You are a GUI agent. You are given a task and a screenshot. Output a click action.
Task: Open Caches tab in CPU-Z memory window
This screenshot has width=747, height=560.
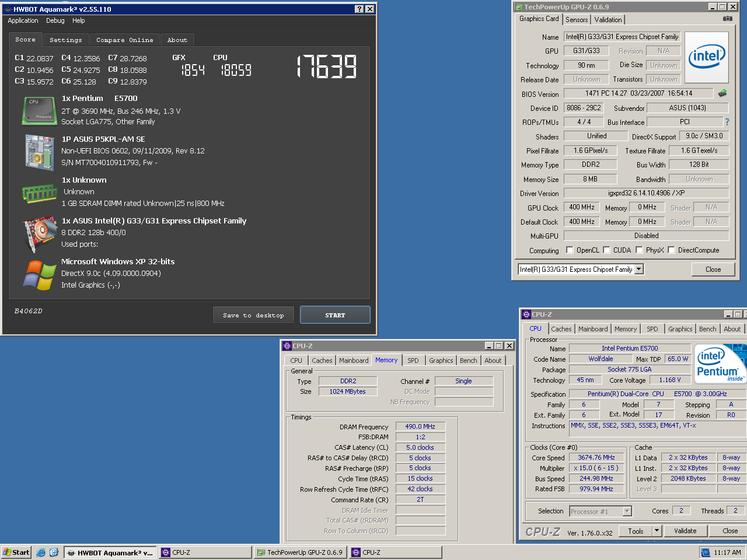coord(322,360)
